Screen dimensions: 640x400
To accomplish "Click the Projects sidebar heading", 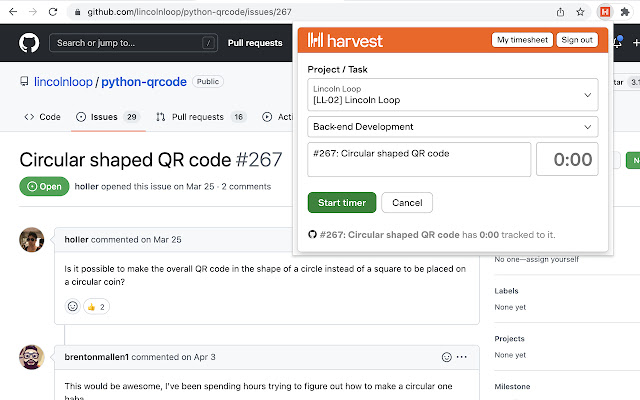I will [509, 339].
